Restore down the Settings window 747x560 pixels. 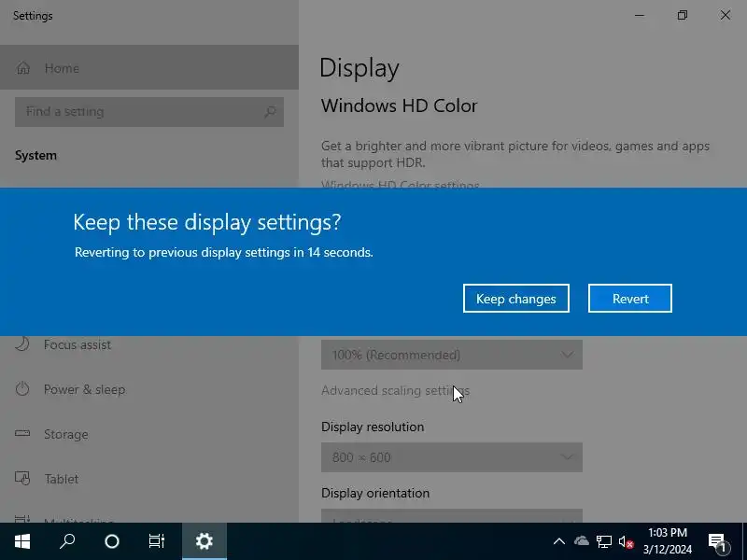pos(683,15)
